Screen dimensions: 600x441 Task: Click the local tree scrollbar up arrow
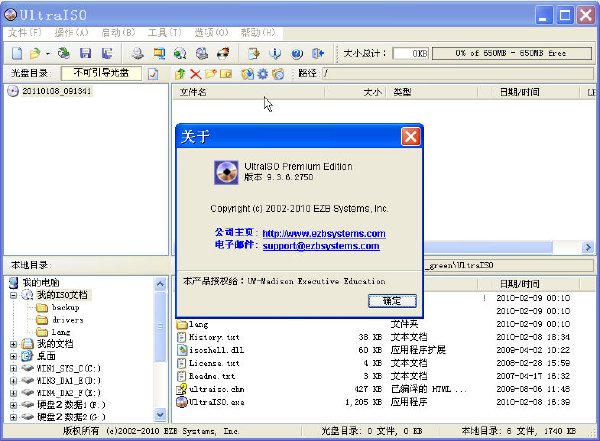(x=160, y=284)
